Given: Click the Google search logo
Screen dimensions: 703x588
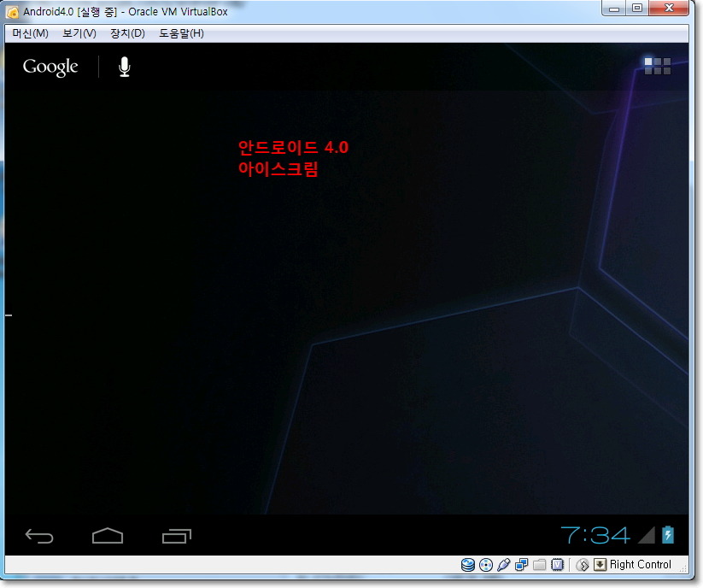Looking at the screenshot, I should click(x=49, y=66).
